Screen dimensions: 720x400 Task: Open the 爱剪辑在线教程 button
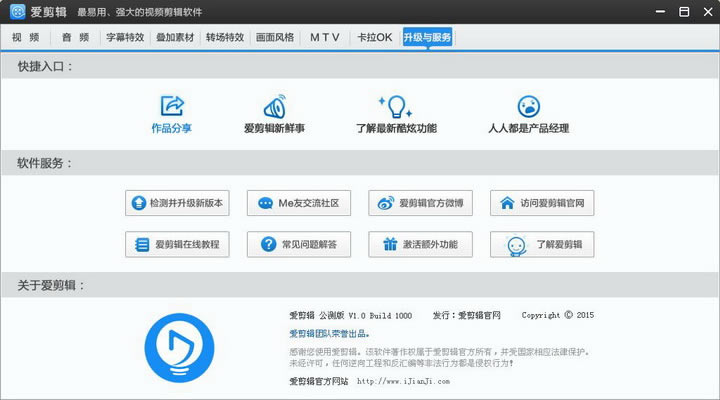[x=177, y=244]
